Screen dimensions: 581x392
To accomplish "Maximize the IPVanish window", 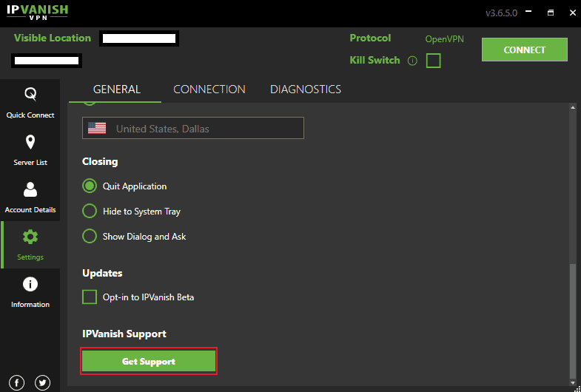I will pyautogui.click(x=551, y=13).
